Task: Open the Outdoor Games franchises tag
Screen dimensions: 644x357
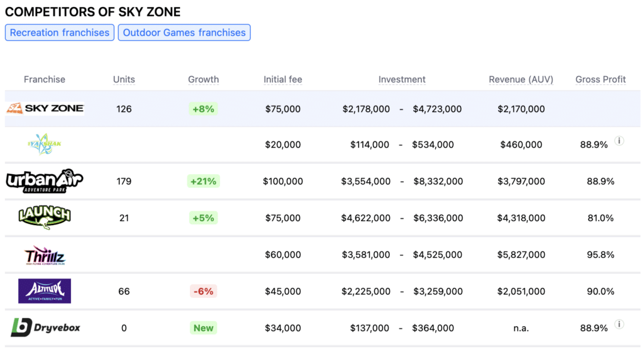Action: pyautogui.click(x=184, y=33)
